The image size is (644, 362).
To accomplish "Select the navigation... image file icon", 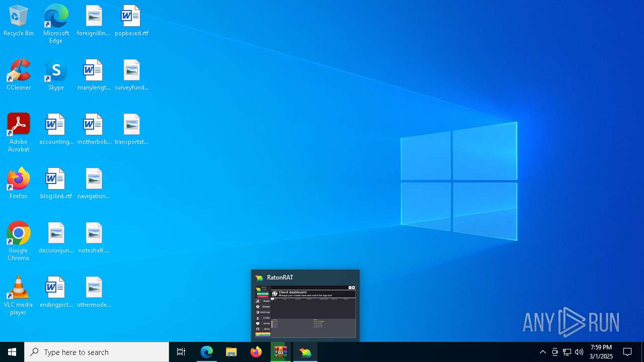I will point(94,184).
